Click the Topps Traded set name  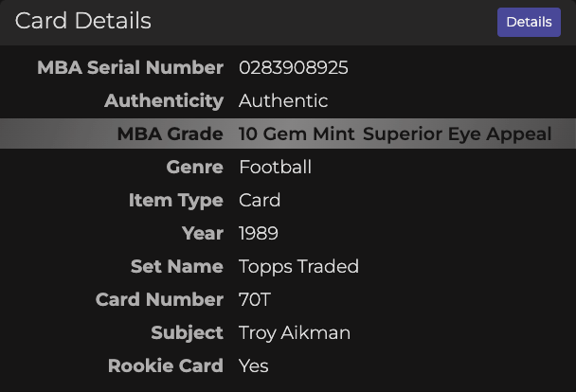pyautogui.click(x=298, y=267)
